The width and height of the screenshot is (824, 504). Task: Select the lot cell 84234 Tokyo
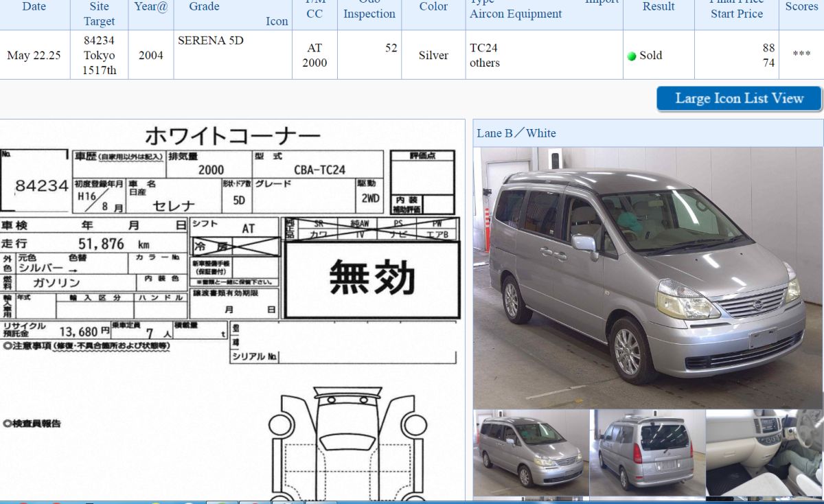[100, 55]
